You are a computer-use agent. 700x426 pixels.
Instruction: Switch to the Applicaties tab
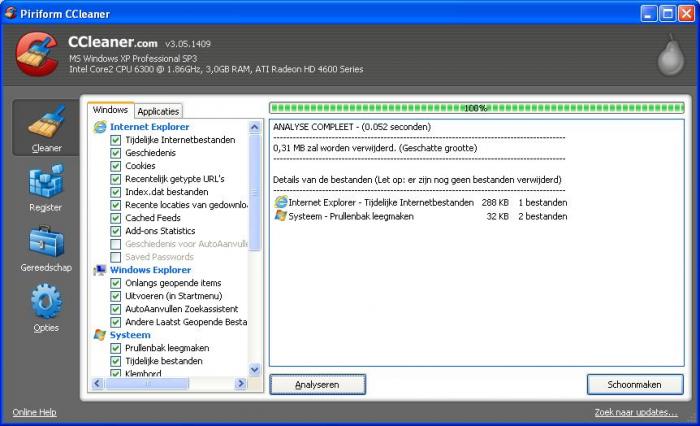click(x=158, y=112)
